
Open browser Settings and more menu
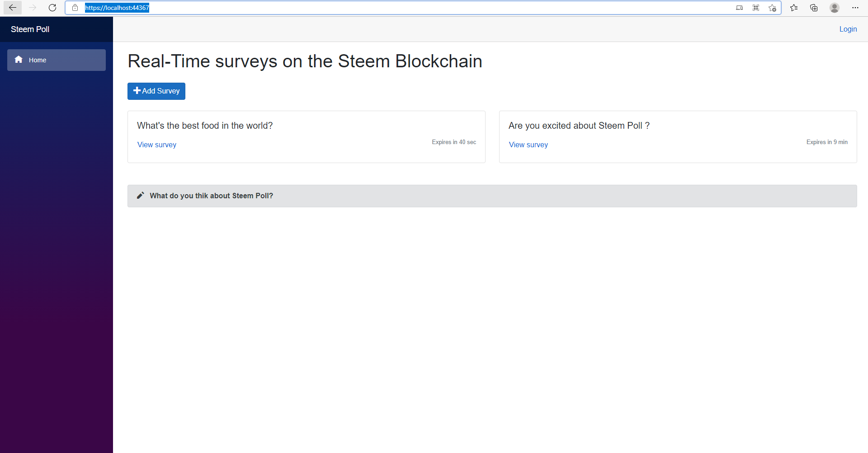click(x=855, y=8)
